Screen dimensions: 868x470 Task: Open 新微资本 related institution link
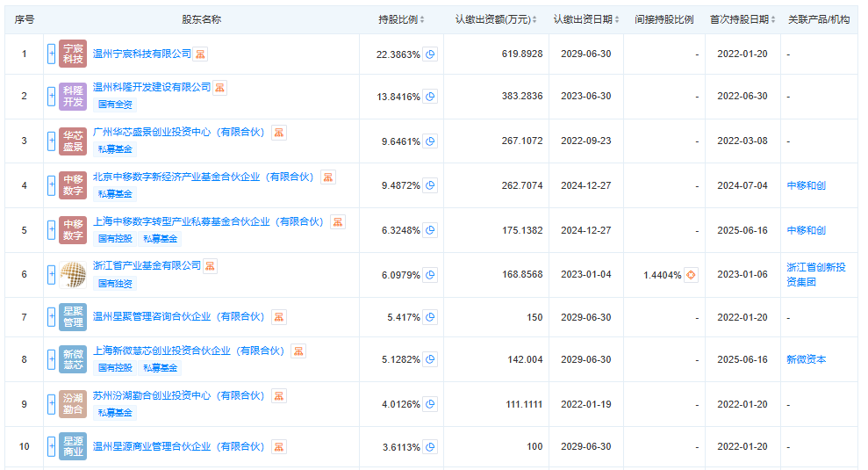pos(806,359)
